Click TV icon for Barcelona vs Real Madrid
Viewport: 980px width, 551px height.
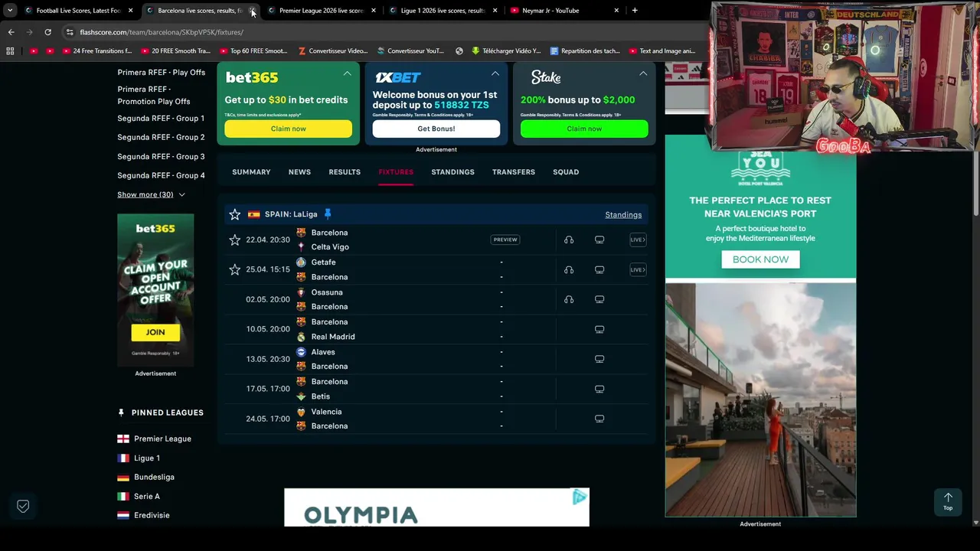coord(599,329)
